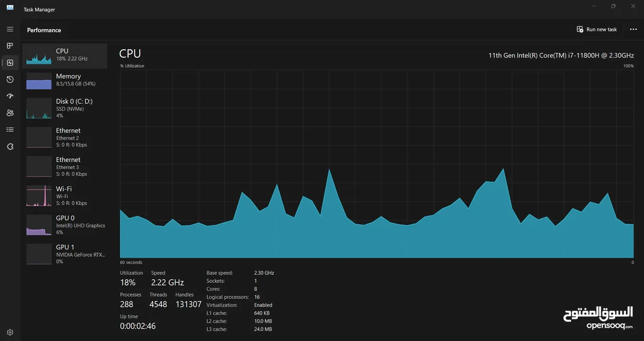This screenshot has height=341, width=644.
Task: Restore down the Task Manager window
Action: point(613,6)
